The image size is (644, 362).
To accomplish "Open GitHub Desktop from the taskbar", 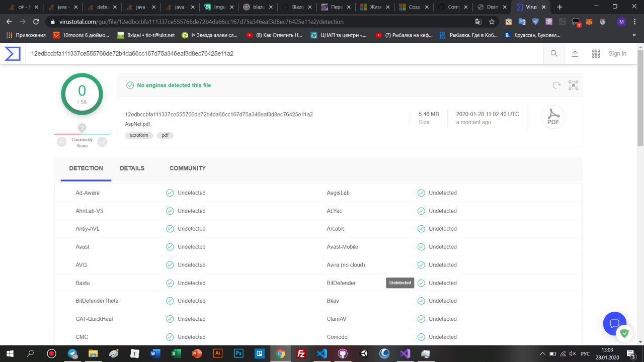I will pyautogui.click(x=343, y=353).
